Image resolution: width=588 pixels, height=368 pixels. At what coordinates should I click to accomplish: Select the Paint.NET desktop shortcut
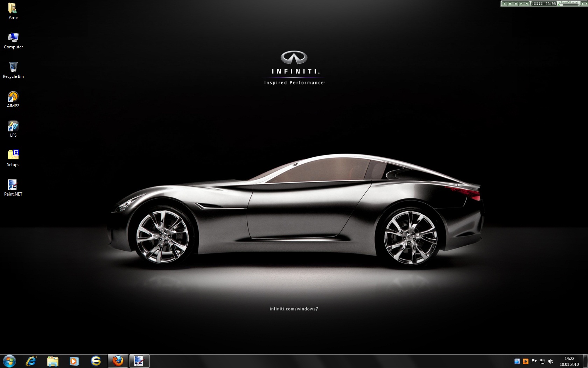click(x=13, y=188)
